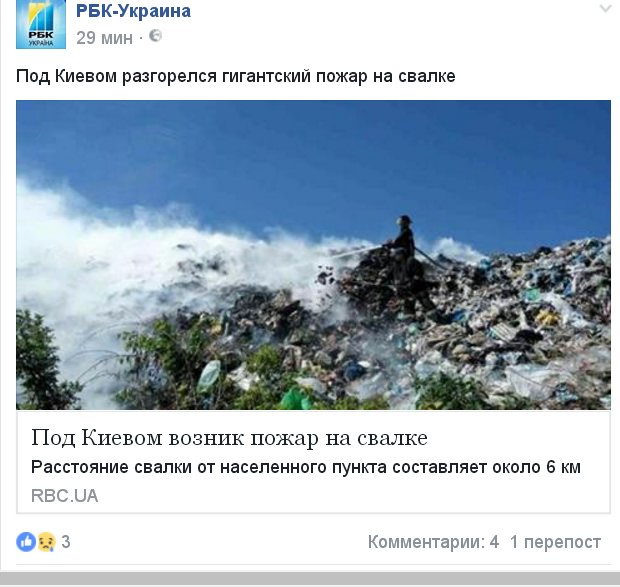Click the article description about 6 км
The height and width of the screenshot is (587, 620).
[306, 467]
